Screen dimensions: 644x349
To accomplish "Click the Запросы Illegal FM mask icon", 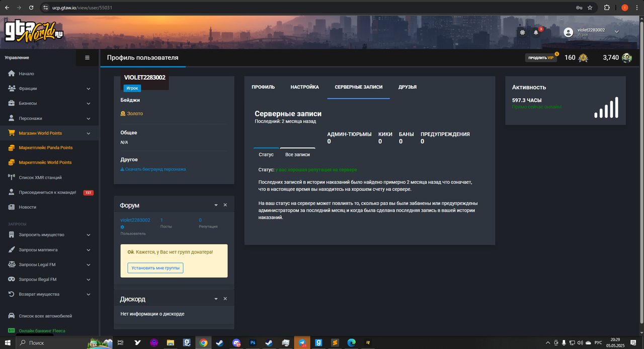I will point(12,280).
